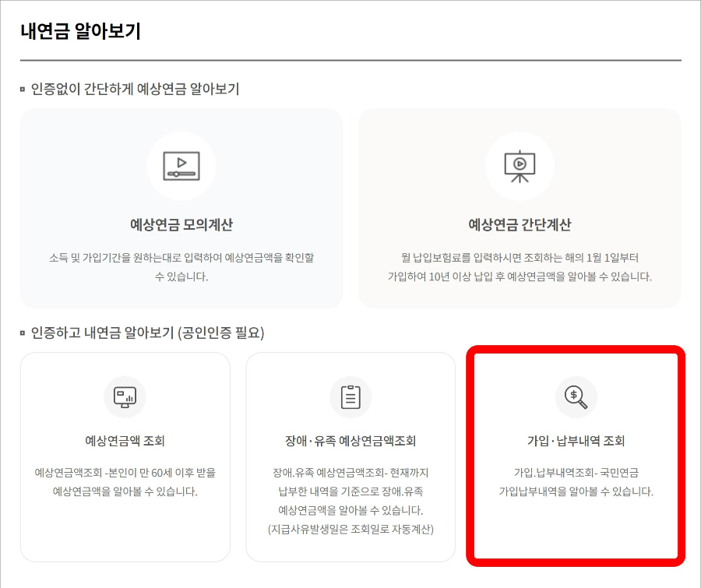Image resolution: width=701 pixels, height=588 pixels.
Task: Select the 예상연금액 조회 monitor icon
Action: [125, 397]
